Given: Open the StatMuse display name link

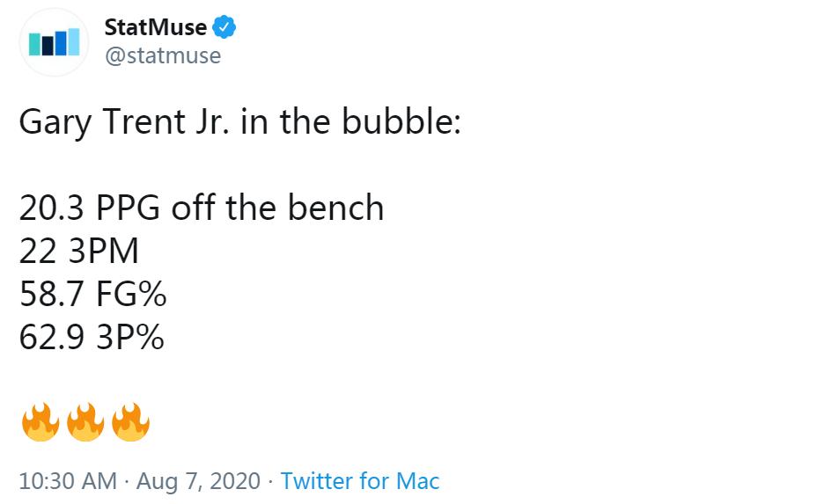Looking at the screenshot, I should [x=156, y=27].
